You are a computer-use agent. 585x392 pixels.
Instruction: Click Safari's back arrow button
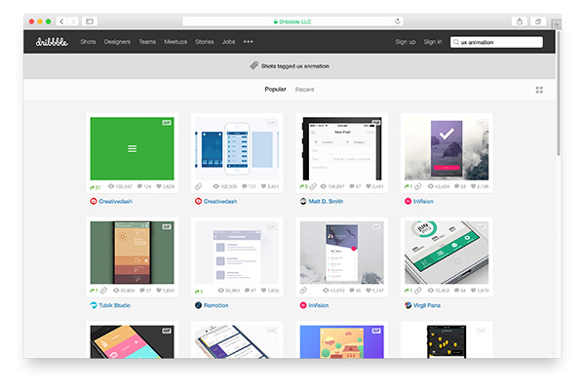coord(61,20)
